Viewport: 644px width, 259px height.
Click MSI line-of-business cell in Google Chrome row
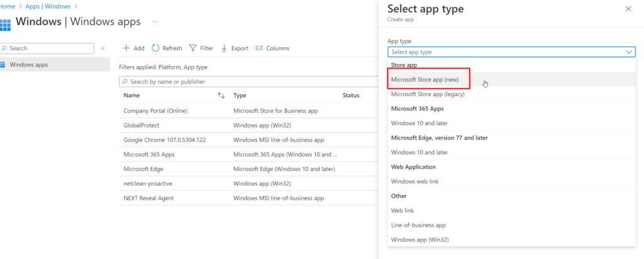[279, 140]
